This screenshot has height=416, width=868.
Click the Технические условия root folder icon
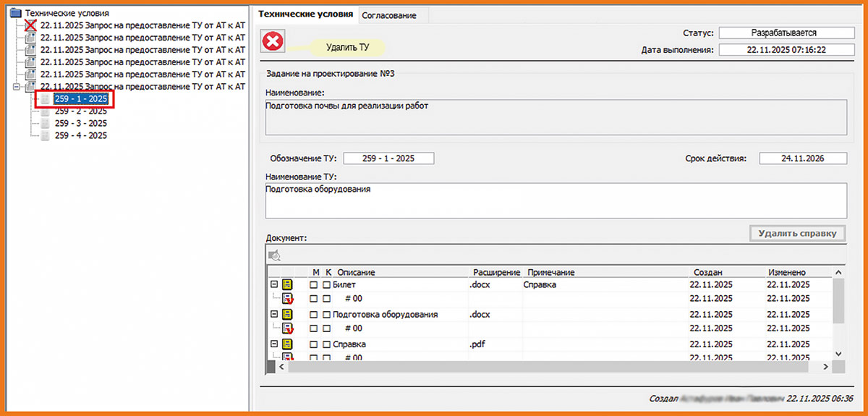click(x=16, y=13)
